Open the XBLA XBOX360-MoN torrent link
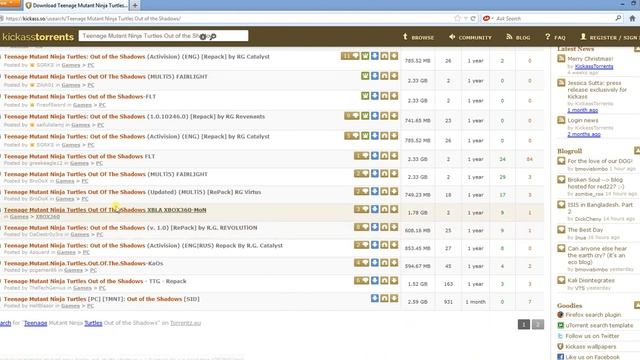The width and height of the screenshot is (640, 360). click(x=105, y=210)
